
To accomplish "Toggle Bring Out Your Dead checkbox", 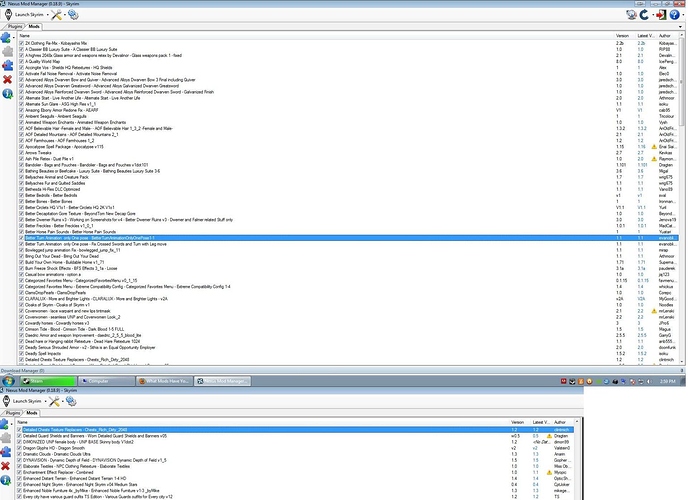I will [21, 256].
